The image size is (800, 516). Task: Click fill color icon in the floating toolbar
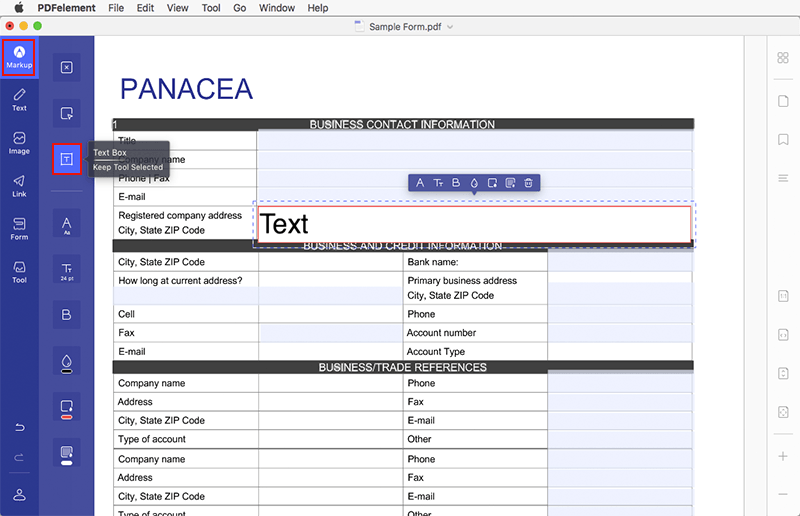(510, 183)
